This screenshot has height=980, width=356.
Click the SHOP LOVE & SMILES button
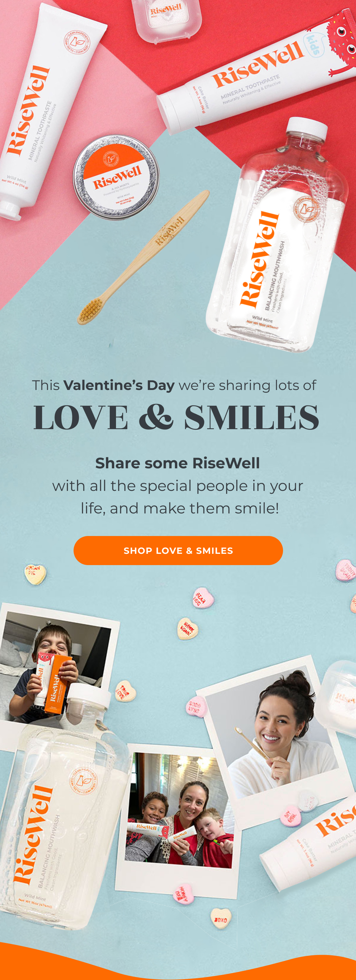(178, 550)
